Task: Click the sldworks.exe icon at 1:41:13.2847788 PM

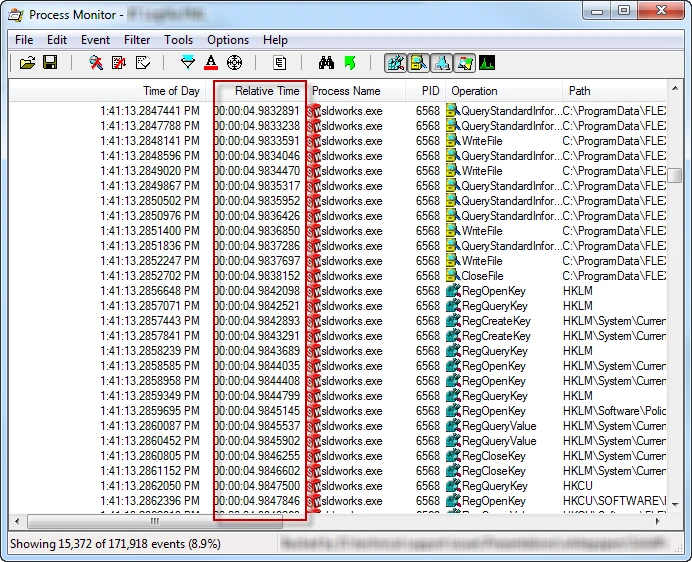Action: point(314,126)
